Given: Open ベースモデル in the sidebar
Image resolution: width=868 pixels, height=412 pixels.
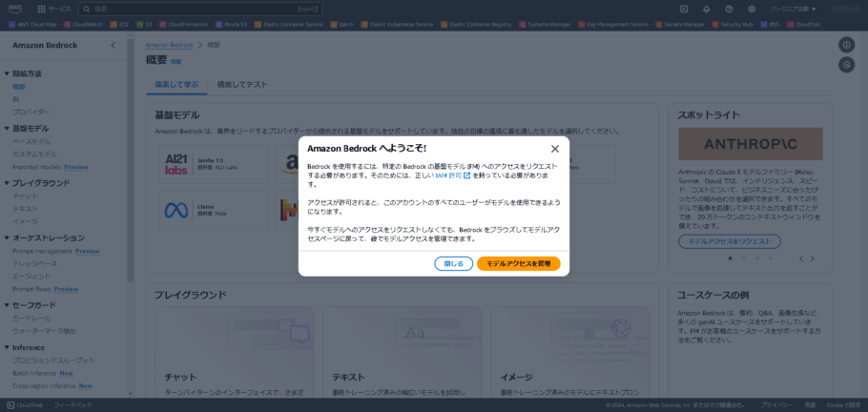Looking at the screenshot, I should 31,142.
